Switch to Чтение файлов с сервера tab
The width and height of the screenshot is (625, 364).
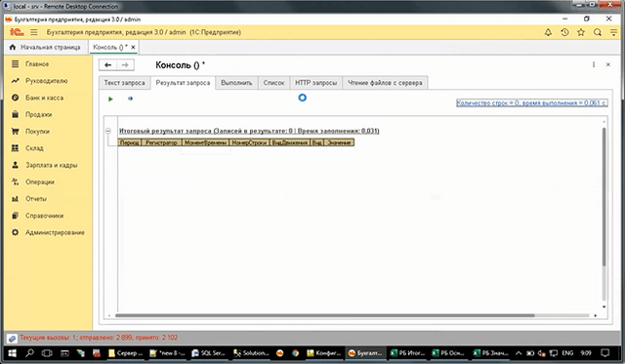tap(385, 83)
